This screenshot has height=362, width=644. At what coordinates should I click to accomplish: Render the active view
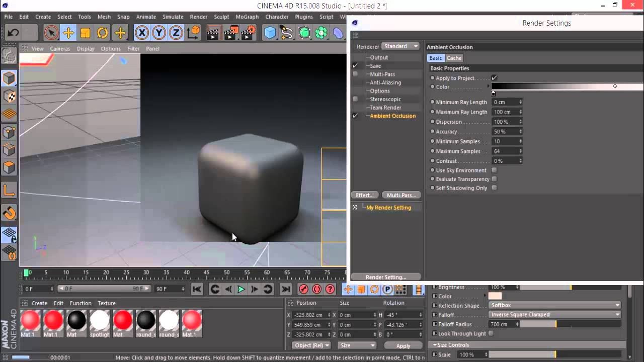tap(213, 33)
